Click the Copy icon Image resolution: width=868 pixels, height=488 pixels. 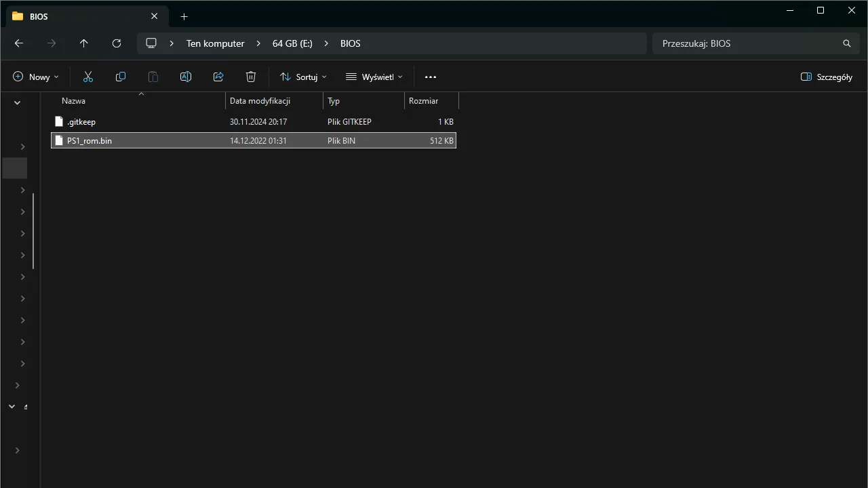(x=121, y=77)
